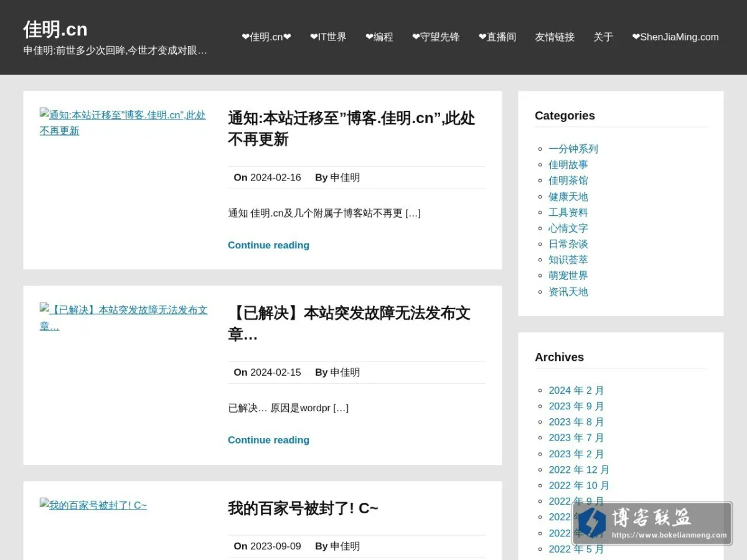
Task: Select the 日常杂谈 category
Action: coord(568,244)
